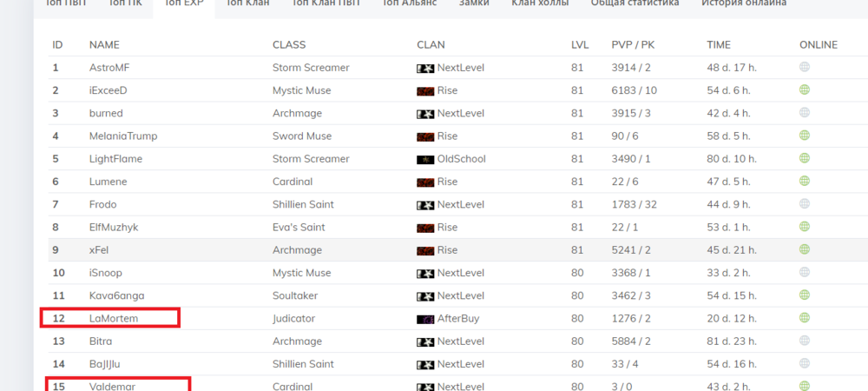
Task: Click the online globe icon for LaMortem
Action: pyautogui.click(x=804, y=319)
